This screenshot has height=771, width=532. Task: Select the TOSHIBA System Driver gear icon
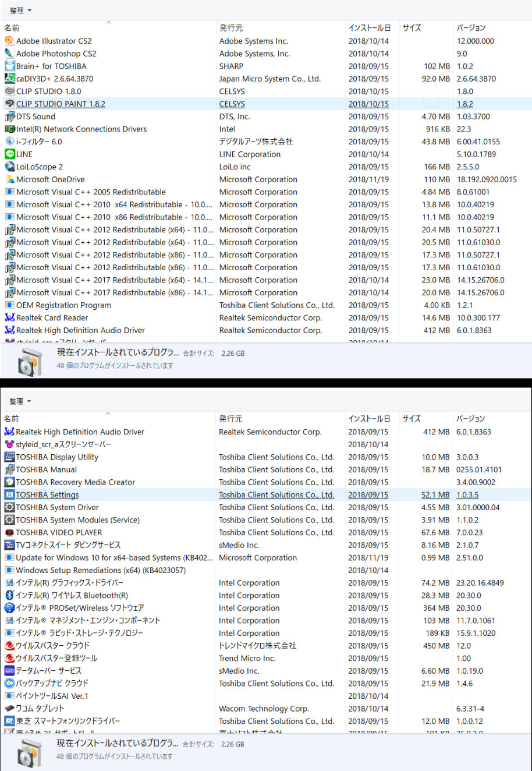[x=9, y=507]
